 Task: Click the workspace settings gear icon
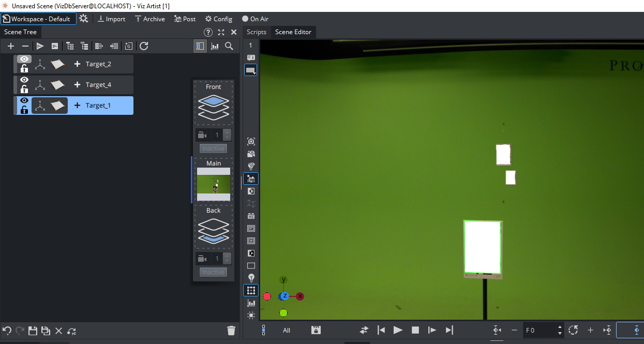[83, 19]
